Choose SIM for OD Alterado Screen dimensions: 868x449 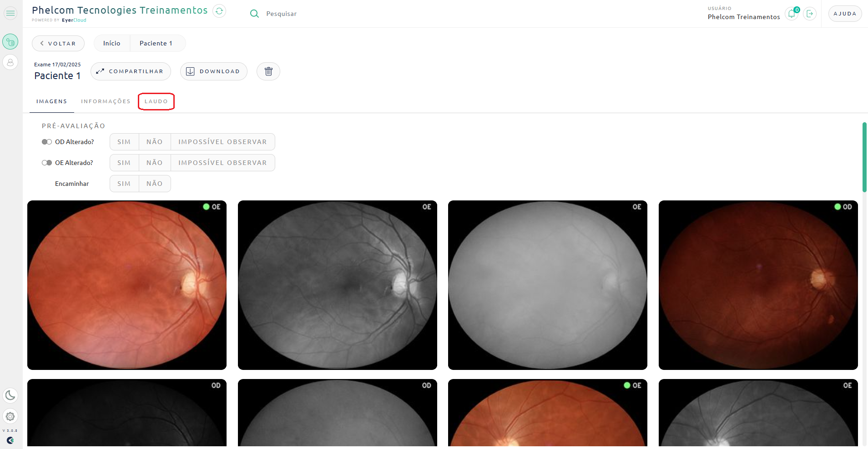(x=124, y=142)
